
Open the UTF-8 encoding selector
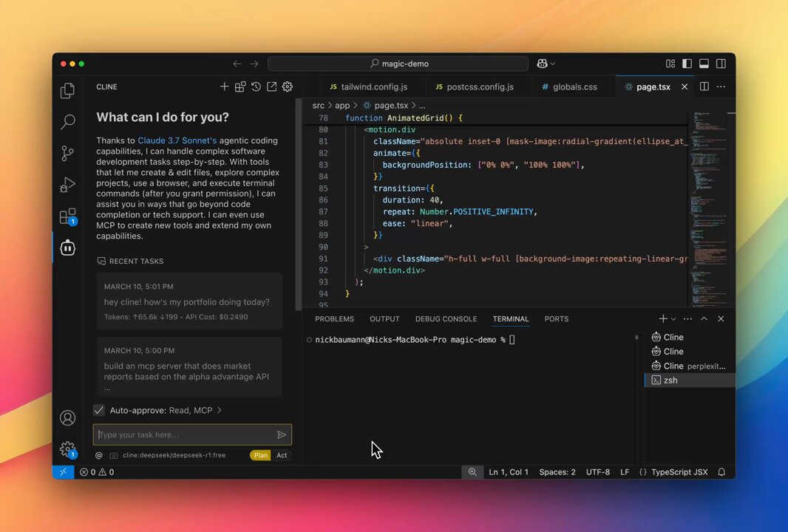pos(598,472)
